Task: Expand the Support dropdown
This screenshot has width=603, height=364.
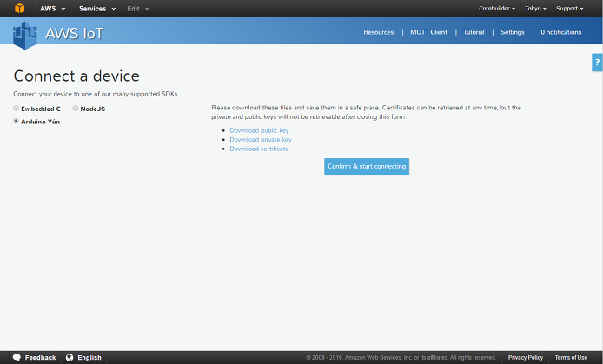Action: pos(569,9)
